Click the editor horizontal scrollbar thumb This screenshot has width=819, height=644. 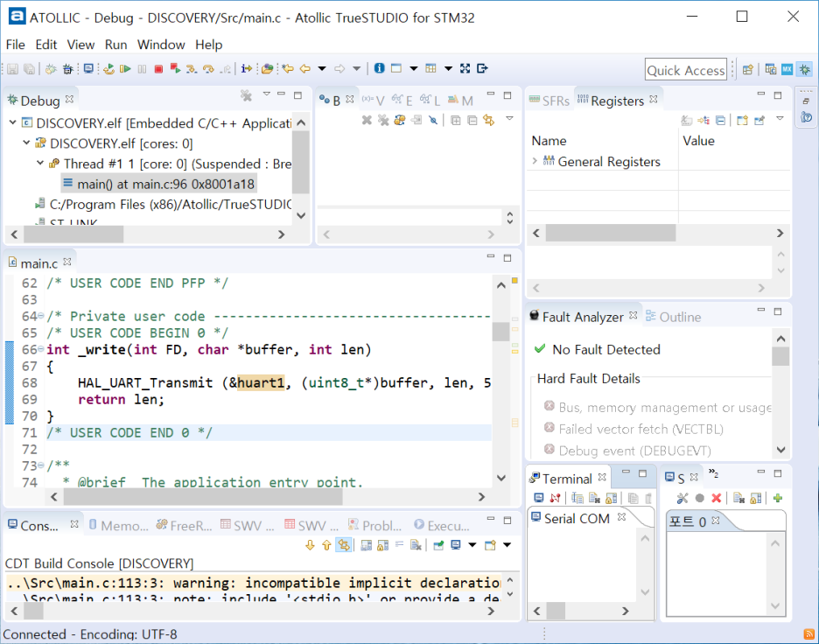(203, 497)
